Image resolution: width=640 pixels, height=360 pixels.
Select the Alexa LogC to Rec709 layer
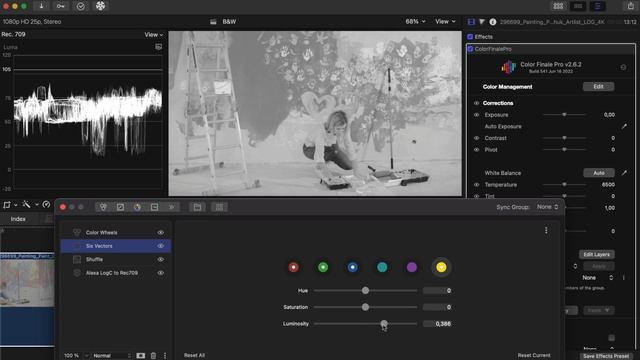pos(116,273)
